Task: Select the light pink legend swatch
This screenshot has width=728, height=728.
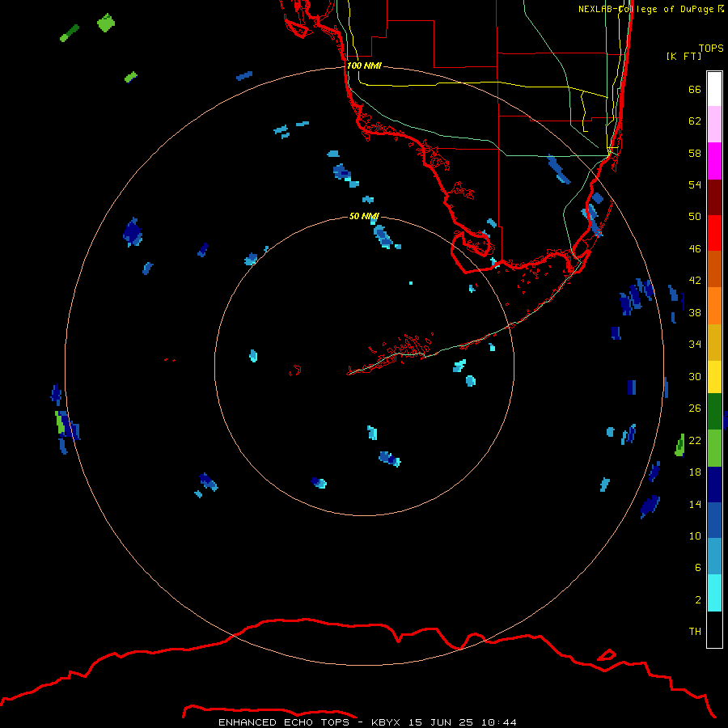Action: point(714,124)
